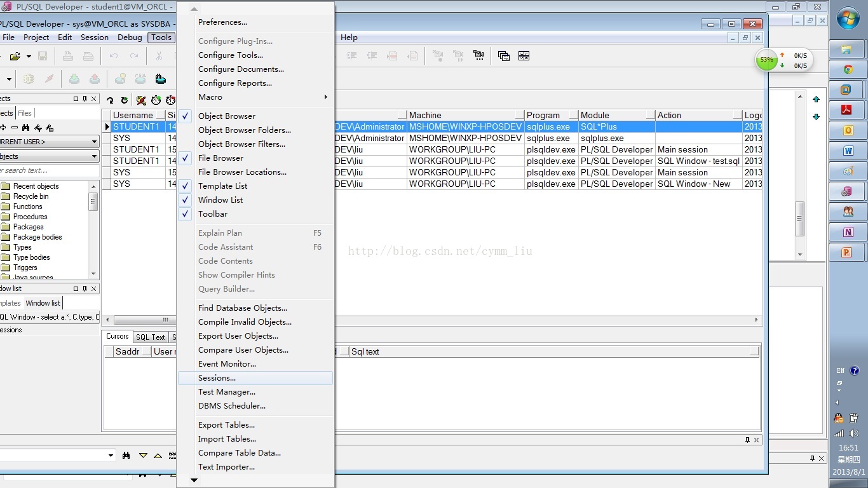Viewport: 868px width, 488px height.
Task: Click the Kill session icon
Action: [141, 100]
